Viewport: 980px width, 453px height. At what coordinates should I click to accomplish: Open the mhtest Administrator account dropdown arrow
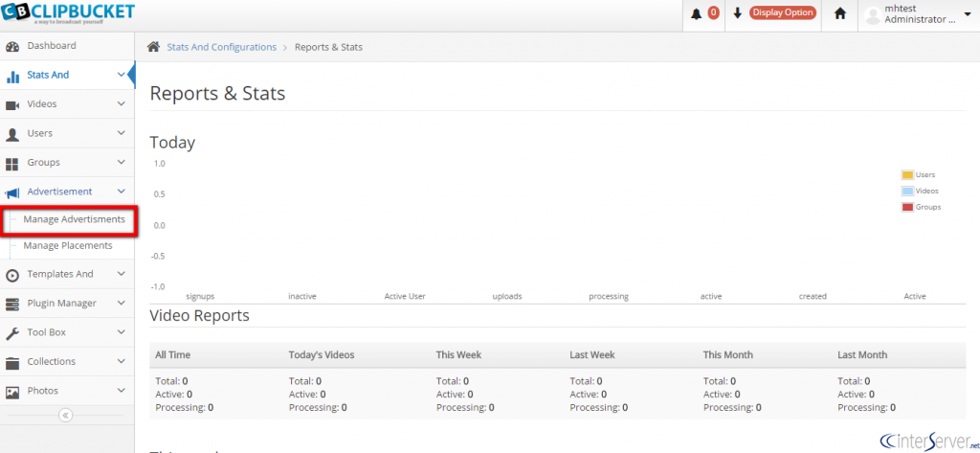(x=967, y=13)
